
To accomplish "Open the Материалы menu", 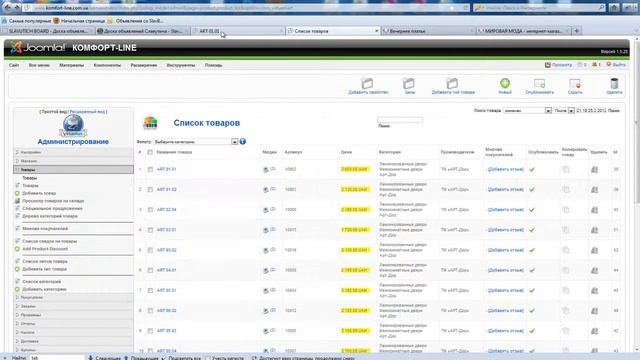I will pos(71,65).
